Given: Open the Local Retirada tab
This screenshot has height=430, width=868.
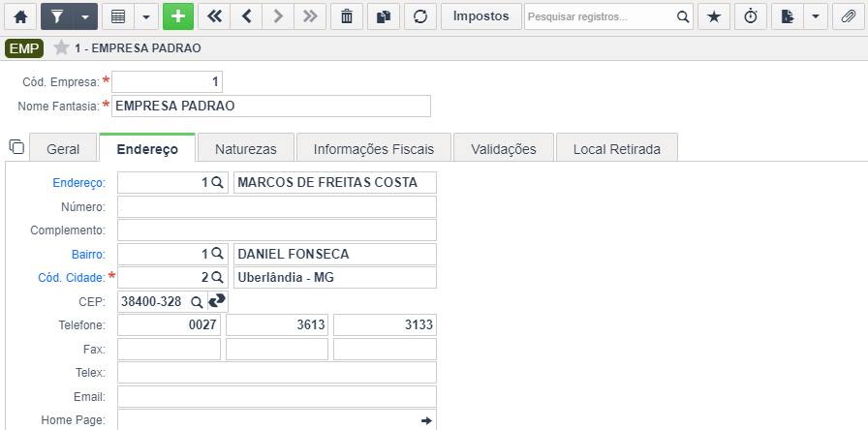Looking at the screenshot, I should tap(617, 149).
